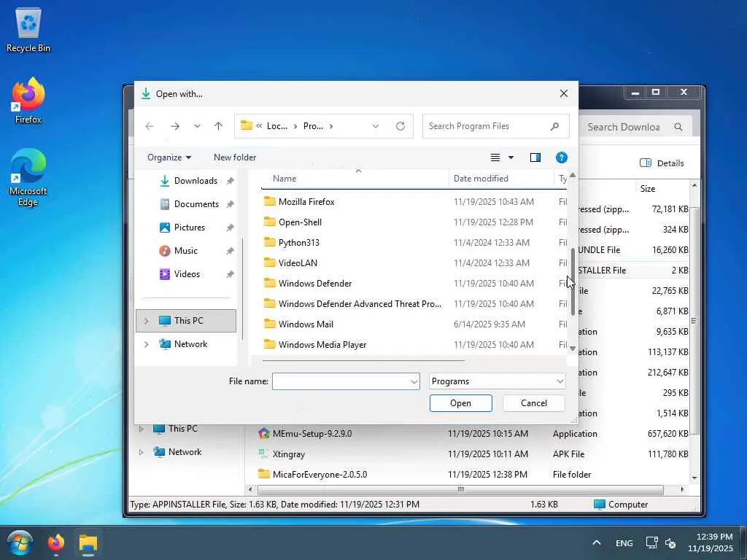Sort by Date modified column

481,179
